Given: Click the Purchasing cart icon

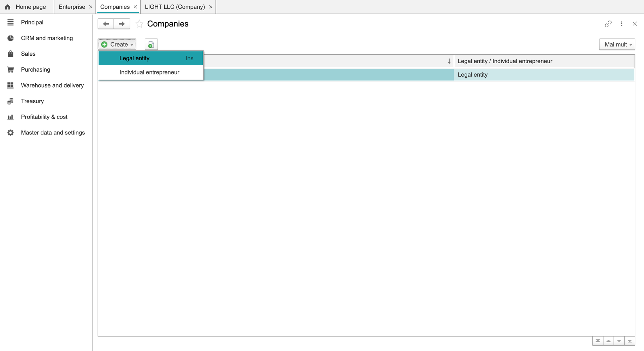Looking at the screenshot, I should [x=11, y=69].
